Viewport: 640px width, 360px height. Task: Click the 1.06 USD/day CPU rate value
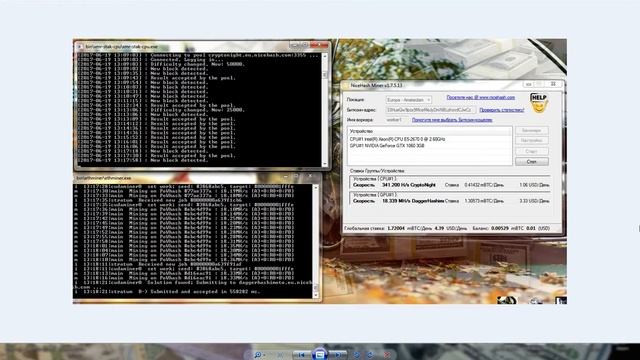(x=534, y=185)
